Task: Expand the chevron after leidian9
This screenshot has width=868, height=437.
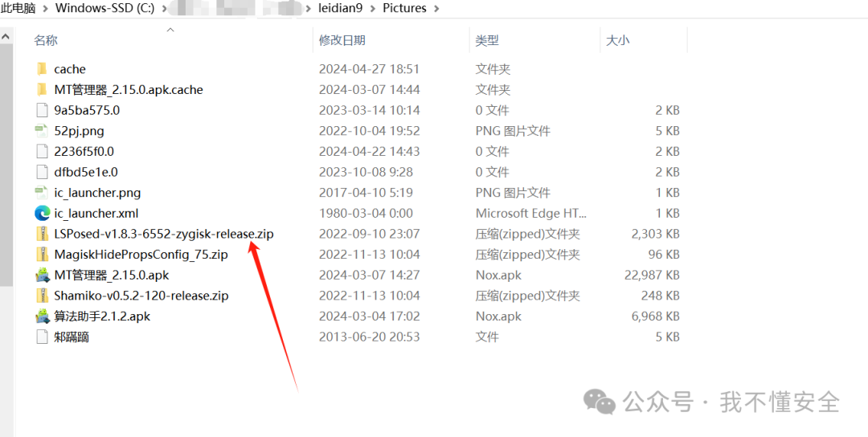Action: pyautogui.click(x=373, y=8)
